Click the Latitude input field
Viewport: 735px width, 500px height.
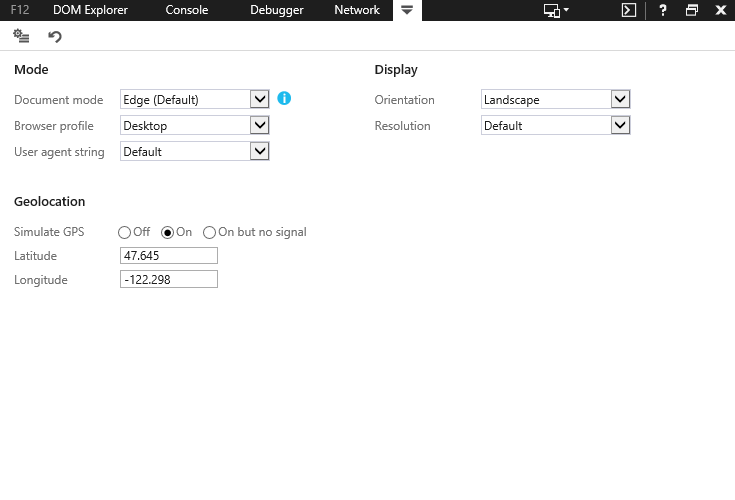tap(168, 256)
